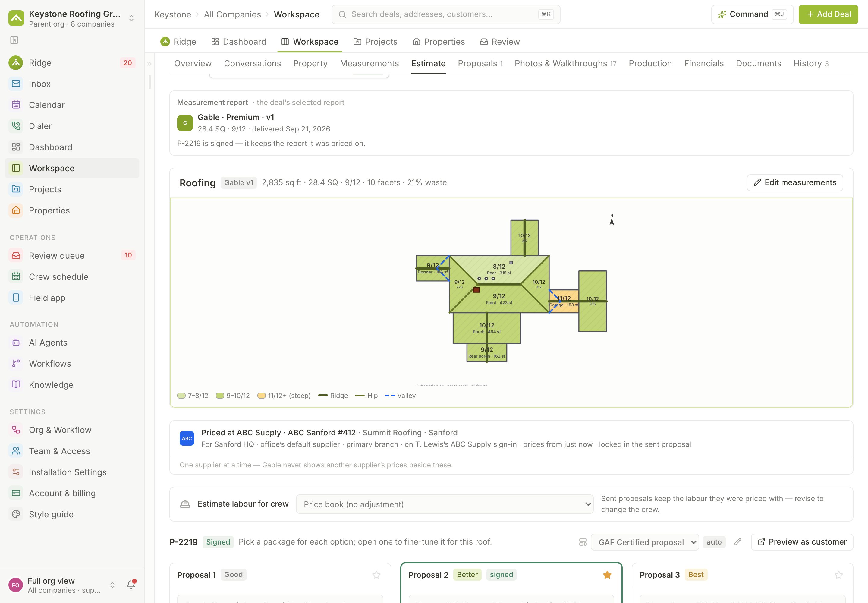Open Account & billing
868x603 pixels.
click(x=72, y=494)
